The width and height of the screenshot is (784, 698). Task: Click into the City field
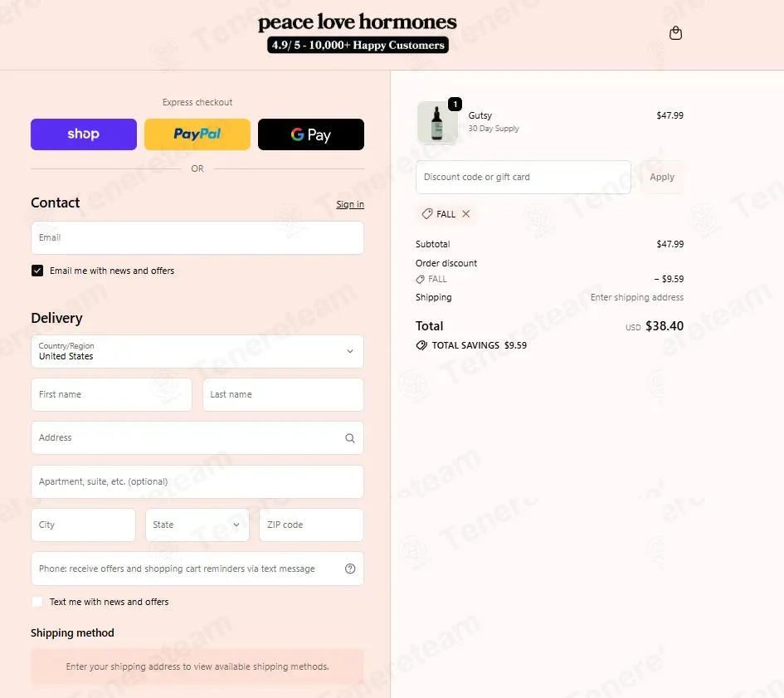(x=83, y=525)
